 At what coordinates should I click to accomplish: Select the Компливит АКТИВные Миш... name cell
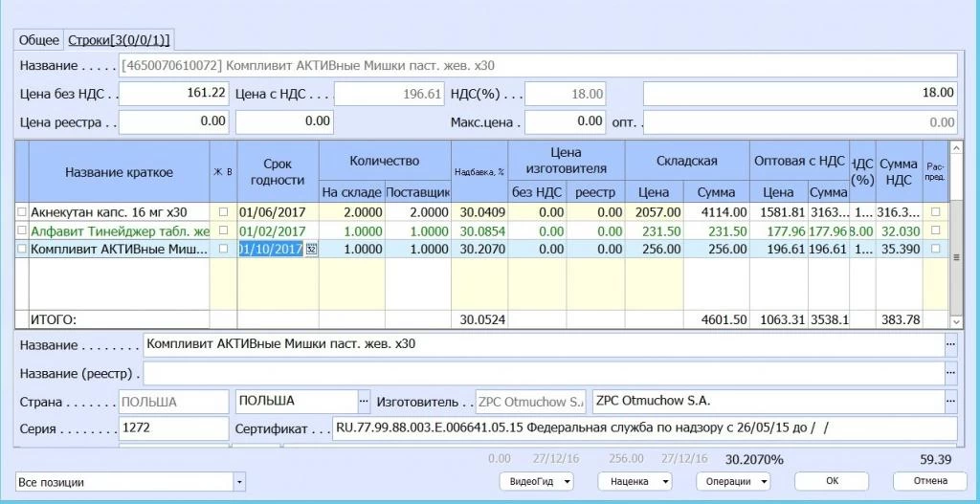pyautogui.click(x=120, y=250)
